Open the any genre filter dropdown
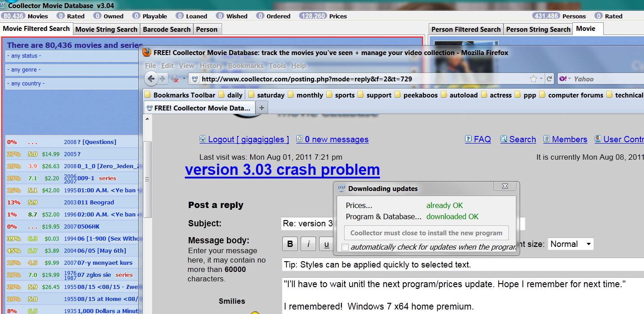644x314 pixels. [72, 70]
